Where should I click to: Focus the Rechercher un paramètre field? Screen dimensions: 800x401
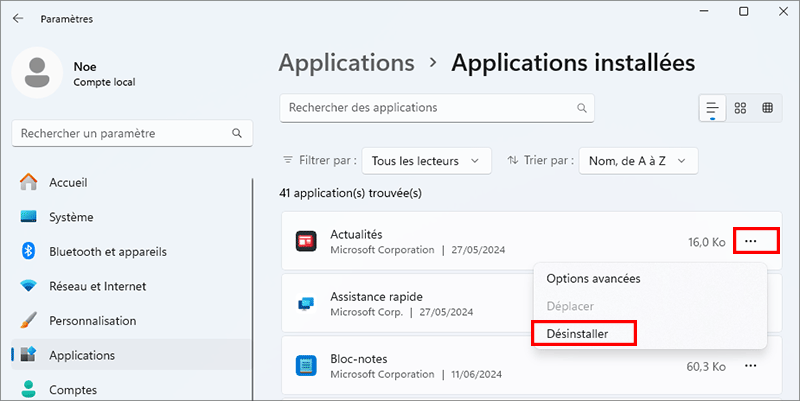pyautogui.click(x=132, y=133)
